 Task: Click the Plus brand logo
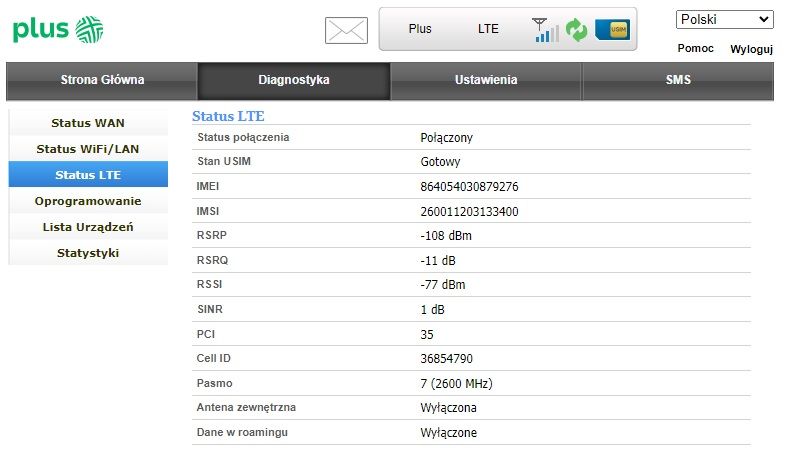pos(58,30)
